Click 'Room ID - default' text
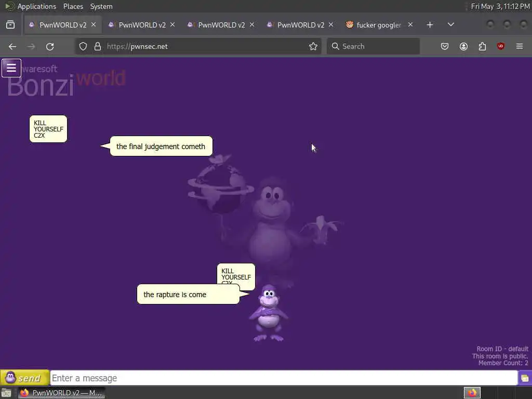Image resolution: width=532 pixels, height=399 pixels. pos(502,349)
